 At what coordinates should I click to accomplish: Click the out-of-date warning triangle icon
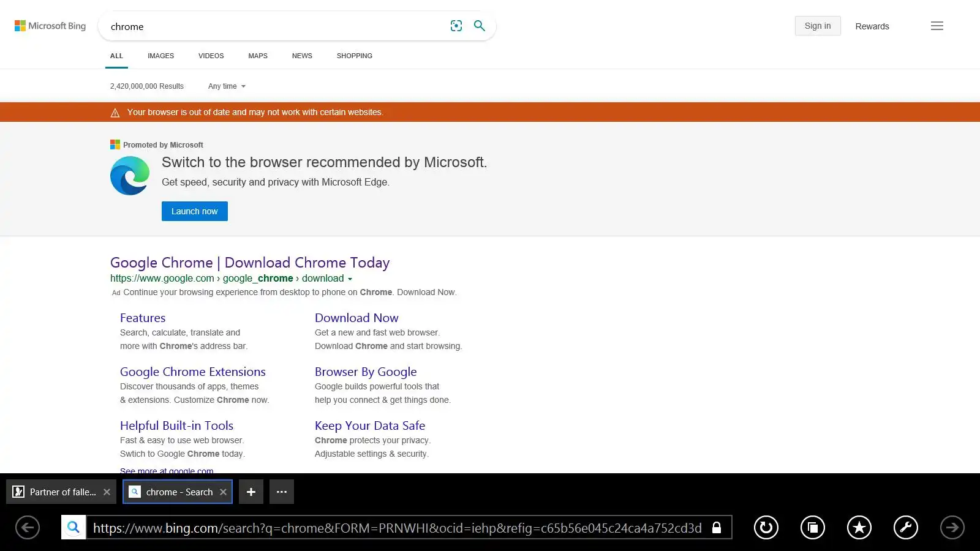tap(115, 113)
